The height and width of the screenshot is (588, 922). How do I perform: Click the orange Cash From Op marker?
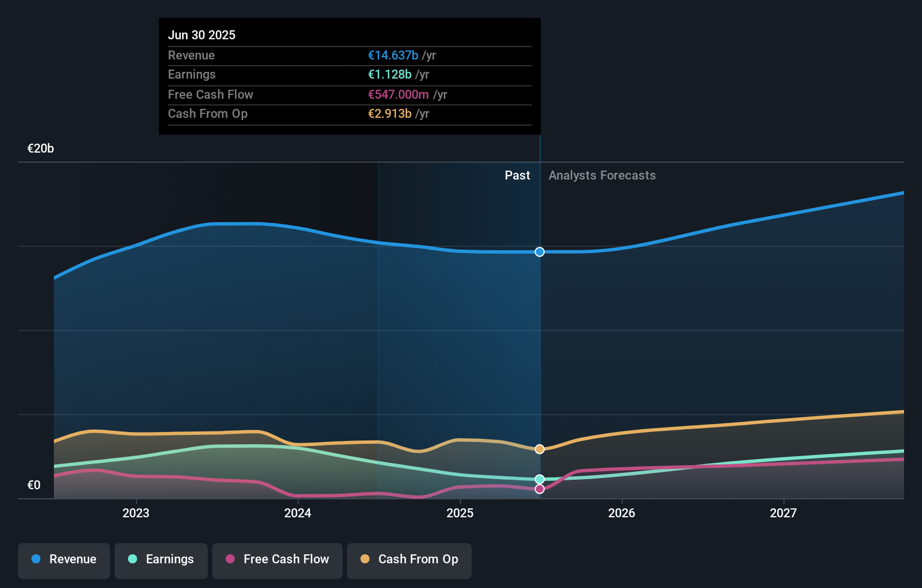(x=539, y=449)
